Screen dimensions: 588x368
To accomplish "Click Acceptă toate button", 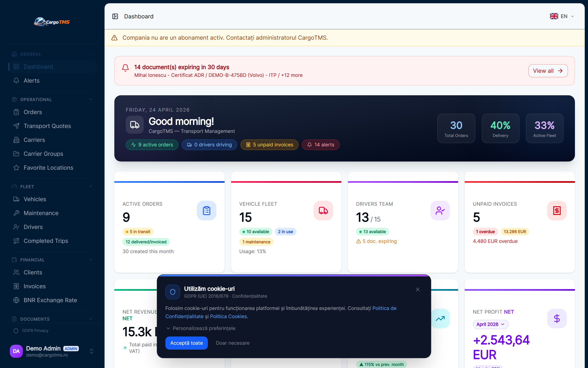I will [186, 343].
